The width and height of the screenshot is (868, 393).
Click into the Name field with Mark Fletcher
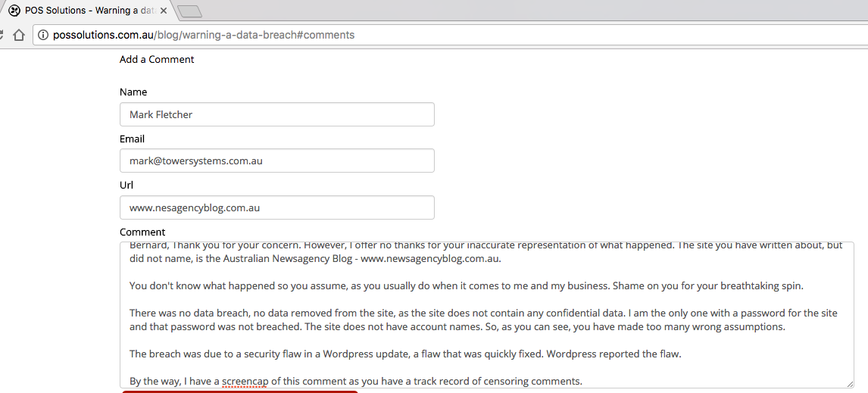coord(276,114)
